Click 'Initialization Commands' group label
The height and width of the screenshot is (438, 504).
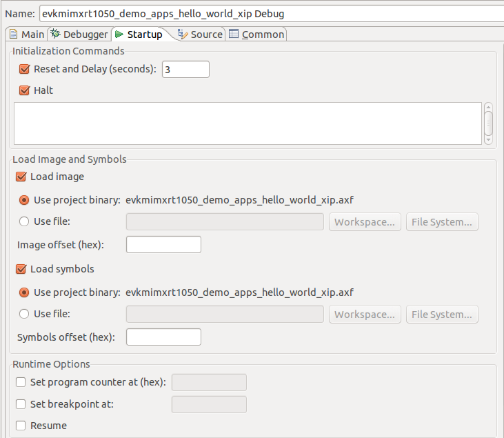(x=68, y=51)
